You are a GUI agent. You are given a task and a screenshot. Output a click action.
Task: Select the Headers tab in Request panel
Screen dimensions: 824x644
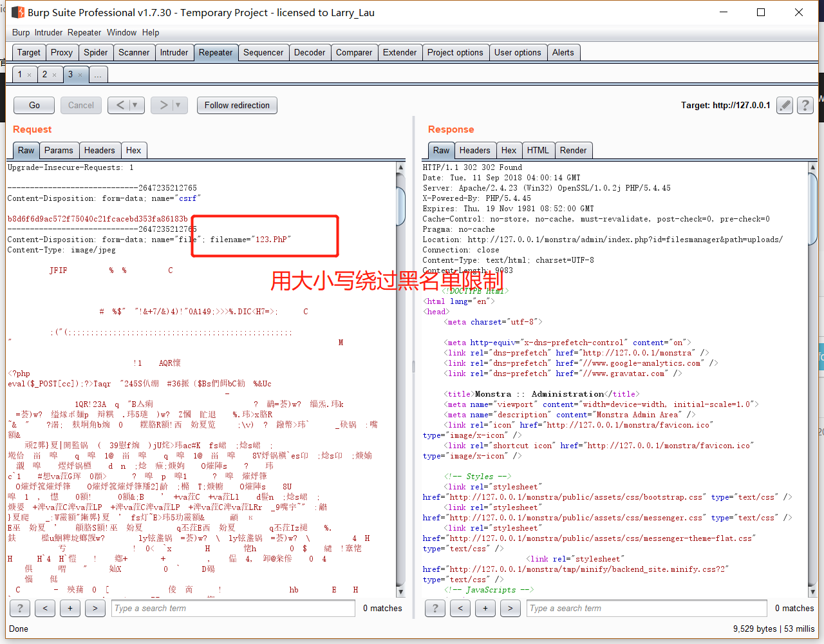tap(100, 150)
